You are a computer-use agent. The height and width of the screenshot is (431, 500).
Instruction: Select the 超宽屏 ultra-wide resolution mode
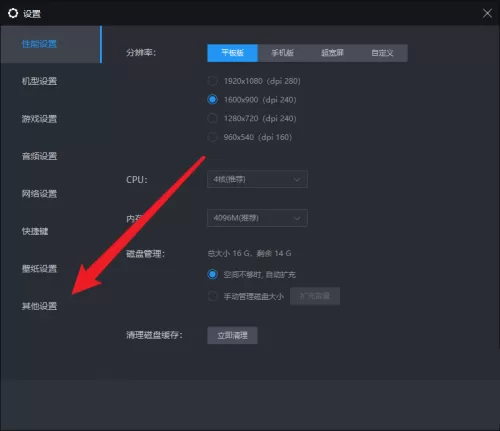coord(332,53)
